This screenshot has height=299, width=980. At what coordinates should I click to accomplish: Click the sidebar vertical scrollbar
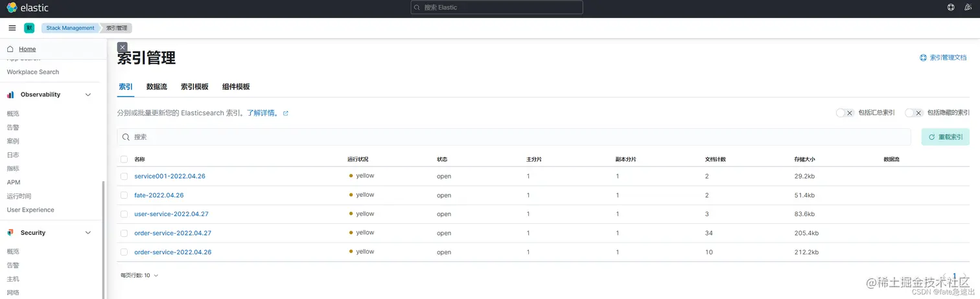tap(104, 239)
